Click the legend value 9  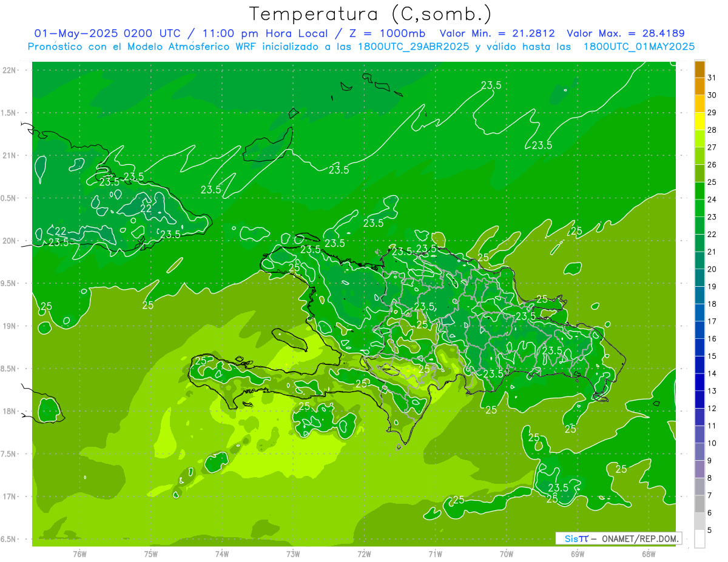click(x=710, y=461)
